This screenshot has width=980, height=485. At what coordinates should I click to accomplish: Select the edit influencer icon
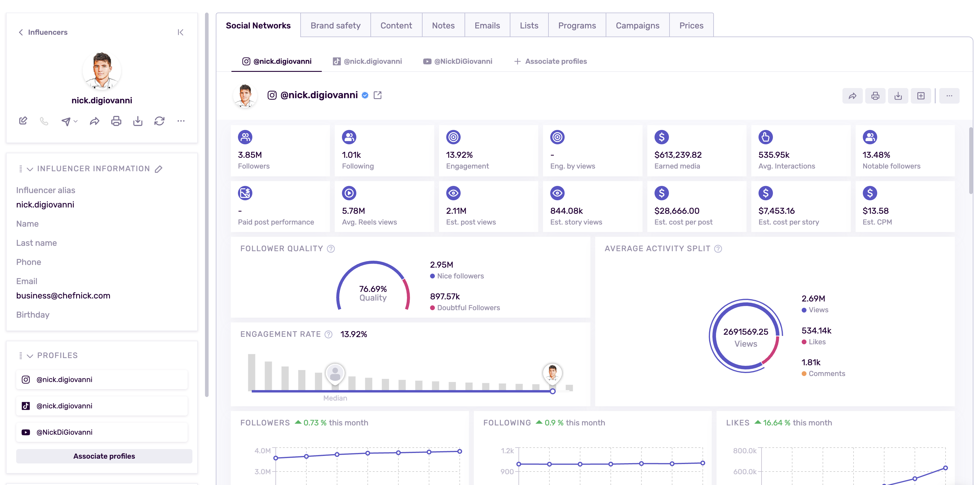point(23,120)
